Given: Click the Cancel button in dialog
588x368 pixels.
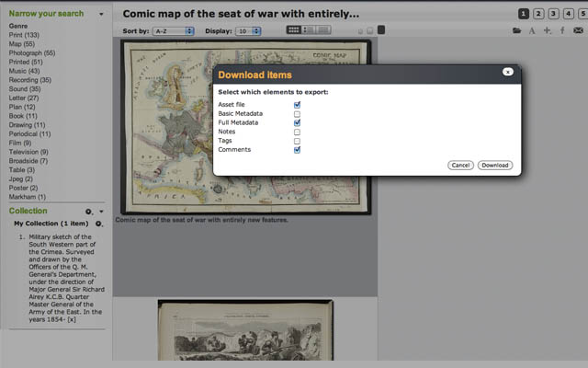Looking at the screenshot, I should [x=460, y=166].
